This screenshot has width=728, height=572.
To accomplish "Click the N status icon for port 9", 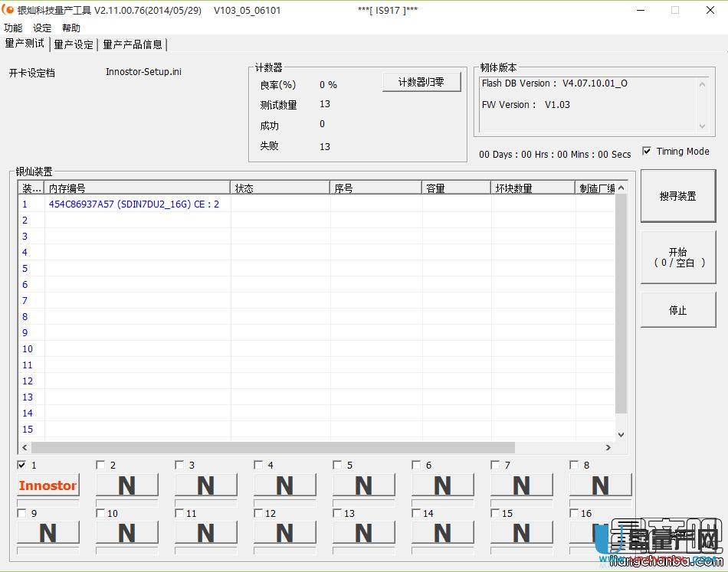I will click(48, 533).
